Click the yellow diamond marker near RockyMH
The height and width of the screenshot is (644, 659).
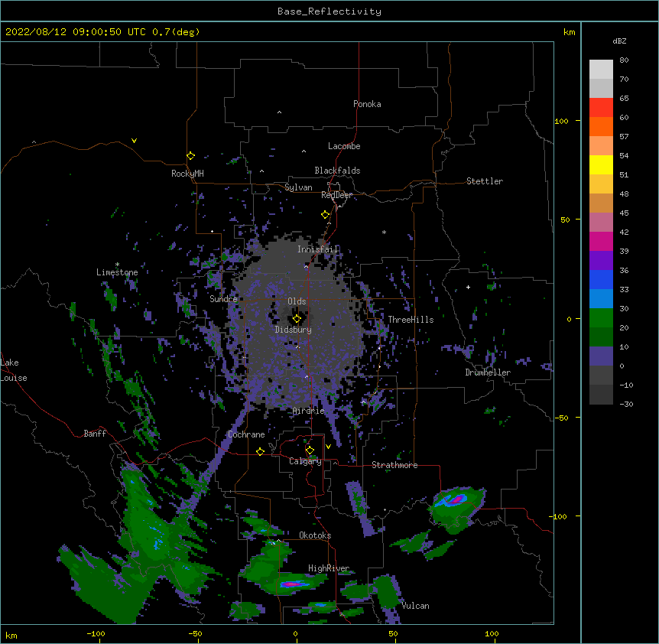tap(191, 156)
